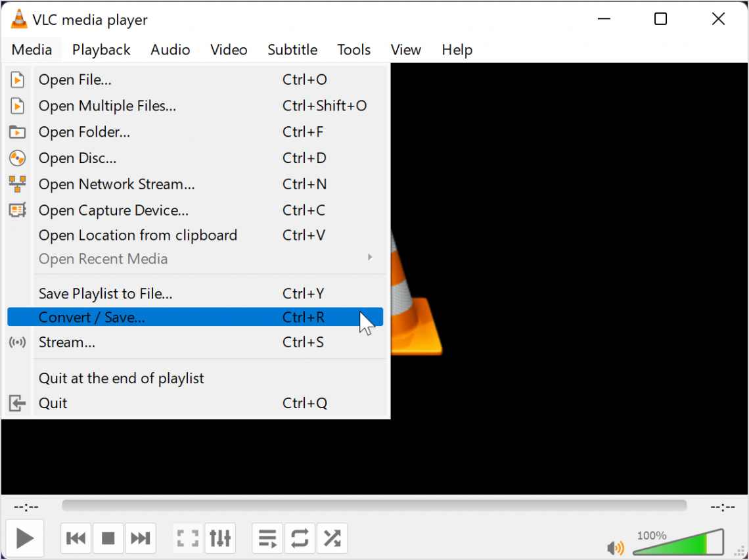Viewport: 749px width, 560px height.
Task: Select Open Capture Device from Media menu
Action: click(113, 210)
